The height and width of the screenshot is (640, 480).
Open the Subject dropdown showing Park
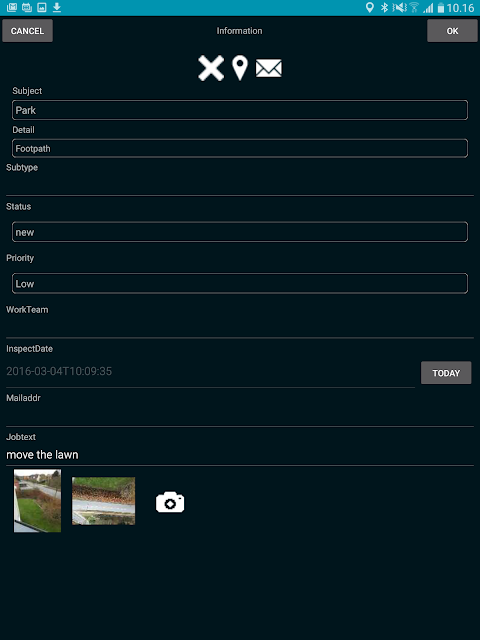(240, 110)
